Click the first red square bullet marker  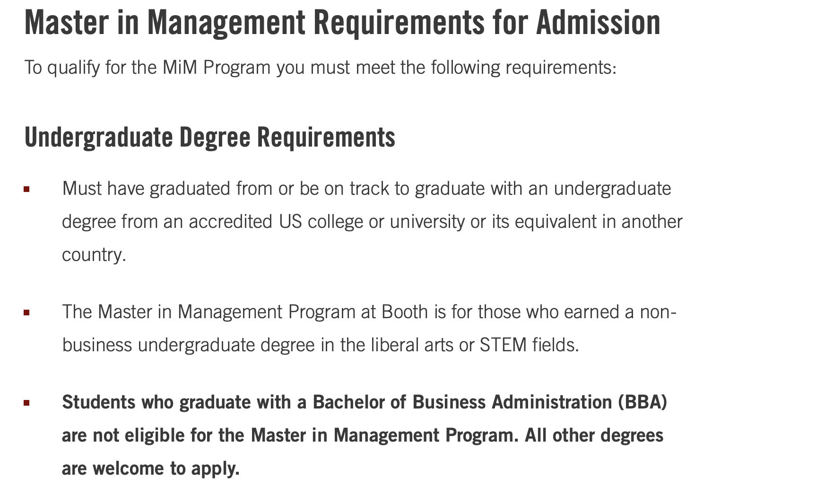coord(26,190)
